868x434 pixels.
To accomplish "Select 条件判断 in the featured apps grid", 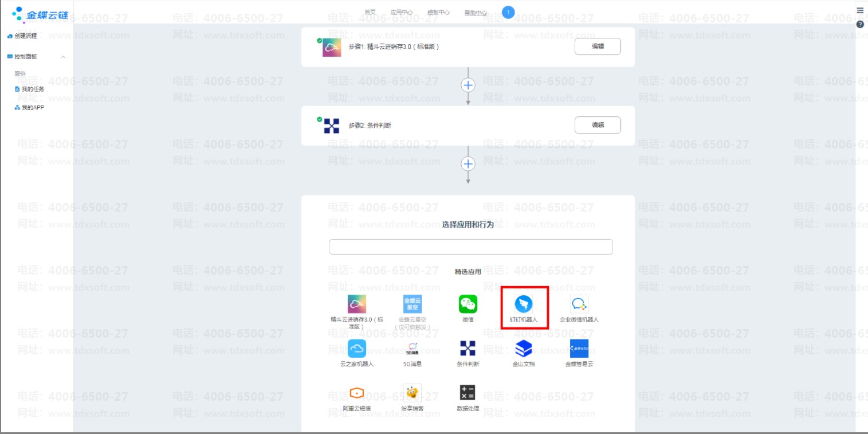I will point(468,349).
